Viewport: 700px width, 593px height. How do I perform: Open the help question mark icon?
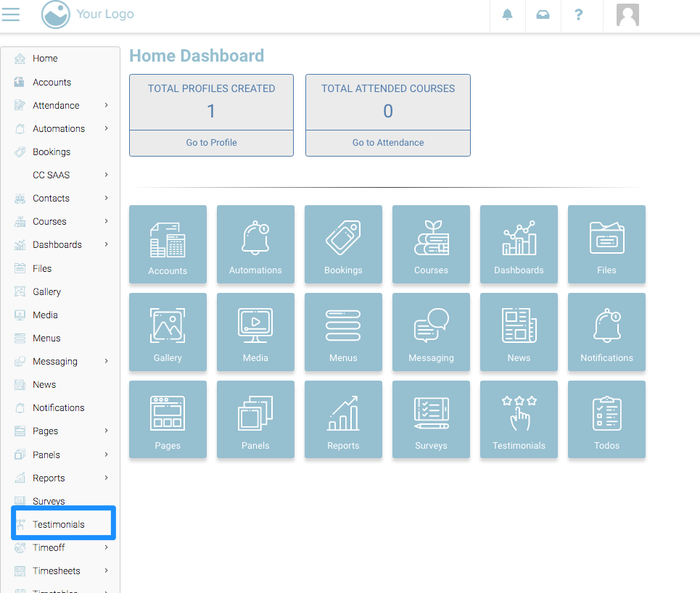(578, 15)
